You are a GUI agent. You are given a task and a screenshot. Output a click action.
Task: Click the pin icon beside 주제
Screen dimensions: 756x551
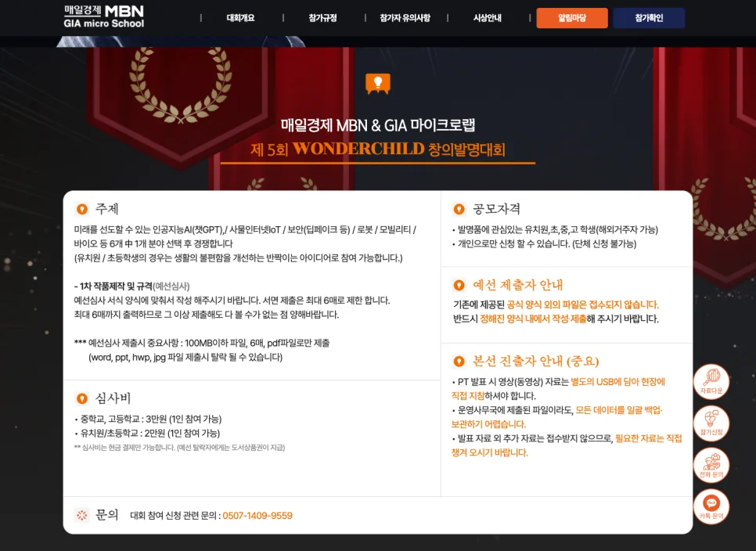82,209
